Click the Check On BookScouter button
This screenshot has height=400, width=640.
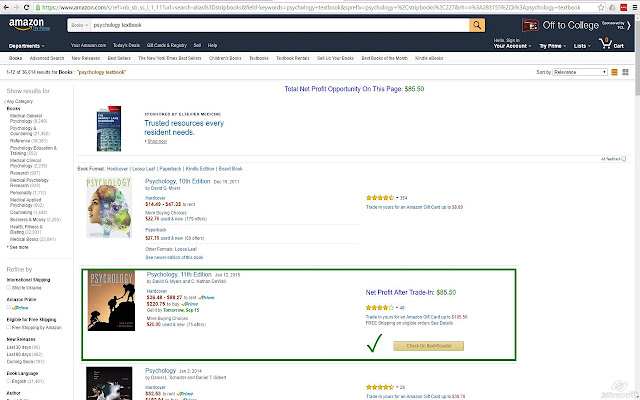click(x=429, y=346)
